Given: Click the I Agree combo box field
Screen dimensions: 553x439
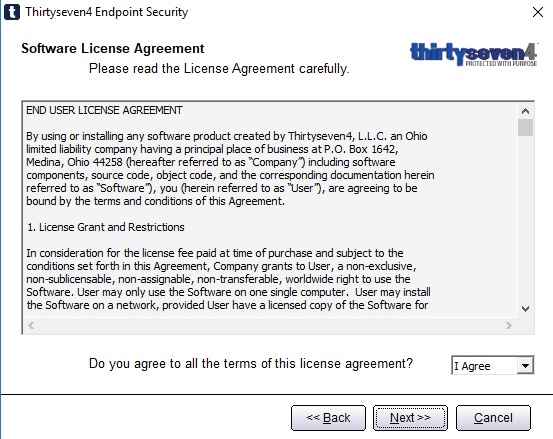Looking at the screenshot, I should (493, 365).
